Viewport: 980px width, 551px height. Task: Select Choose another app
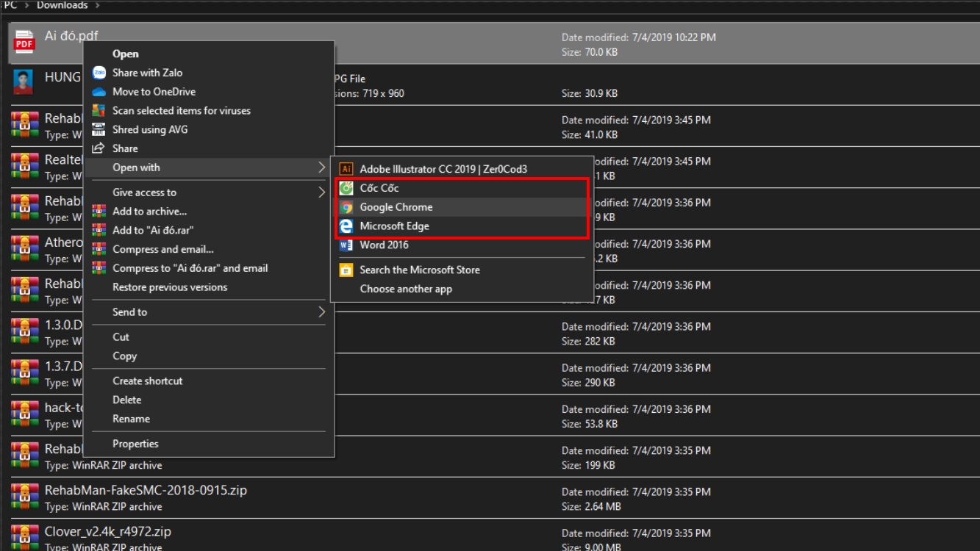[x=462, y=289]
